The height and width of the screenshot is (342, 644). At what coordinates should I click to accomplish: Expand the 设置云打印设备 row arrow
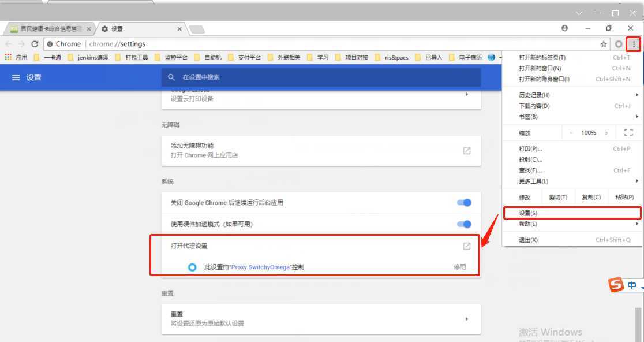click(467, 94)
